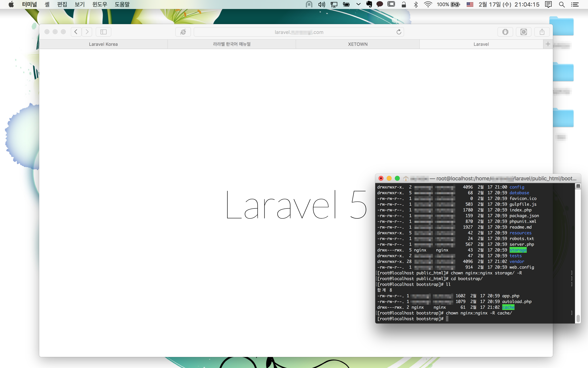Open the US flag input source menu
This screenshot has height=368, width=588.
pyautogui.click(x=470, y=4)
